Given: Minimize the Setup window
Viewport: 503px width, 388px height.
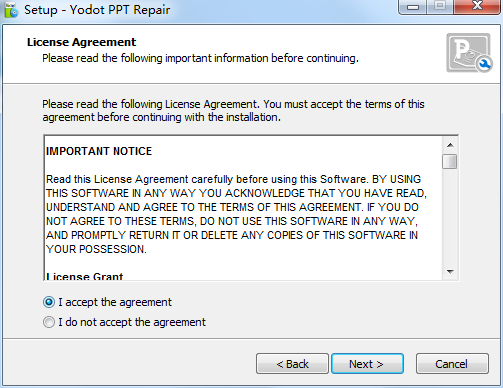Looking at the screenshot, I should (413, 7).
